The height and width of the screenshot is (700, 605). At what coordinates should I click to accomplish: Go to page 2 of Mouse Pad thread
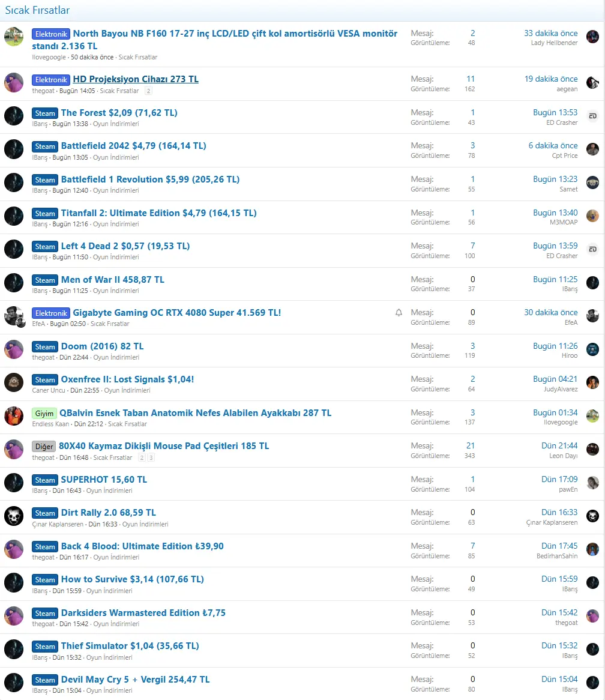coord(142,457)
